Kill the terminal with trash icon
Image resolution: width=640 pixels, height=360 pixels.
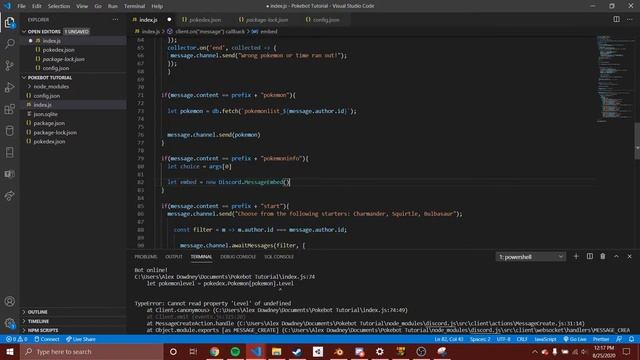[603, 256]
